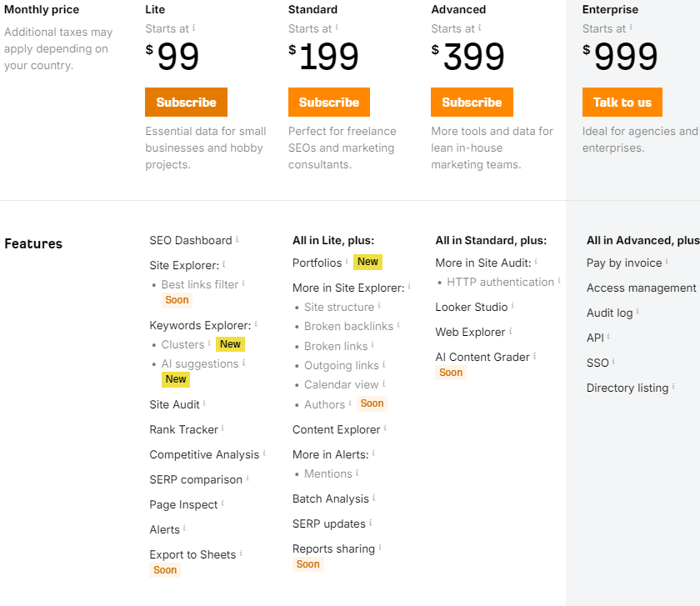This screenshot has width=700, height=606.
Task: Click info icon beside Web Explorer
Action: pyautogui.click(x=511, y=331)
